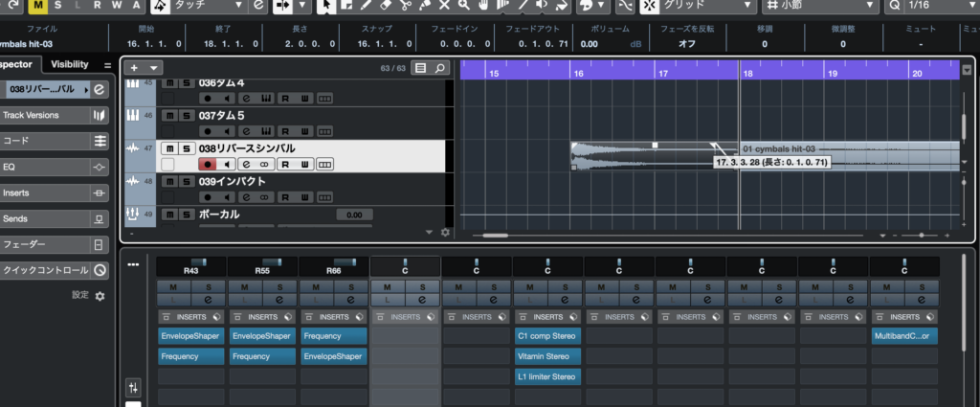Select the Glue tool in toolbar
The image size is (980, 407).
426,7
